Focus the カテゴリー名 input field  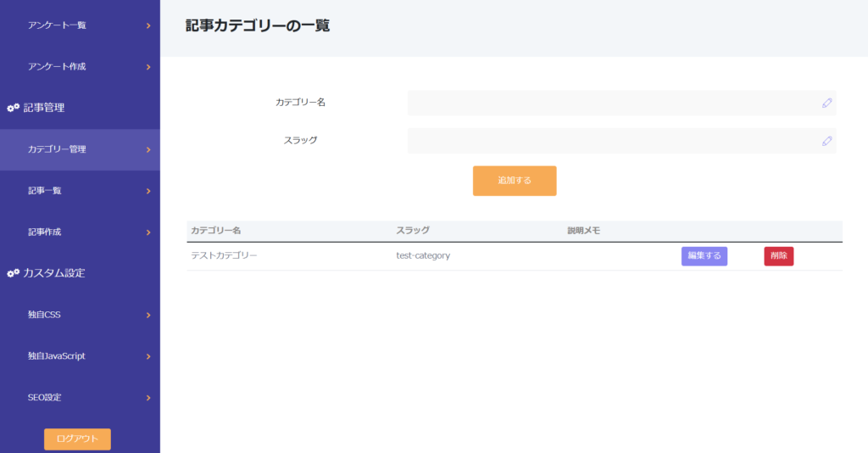(x=621, y=103)
